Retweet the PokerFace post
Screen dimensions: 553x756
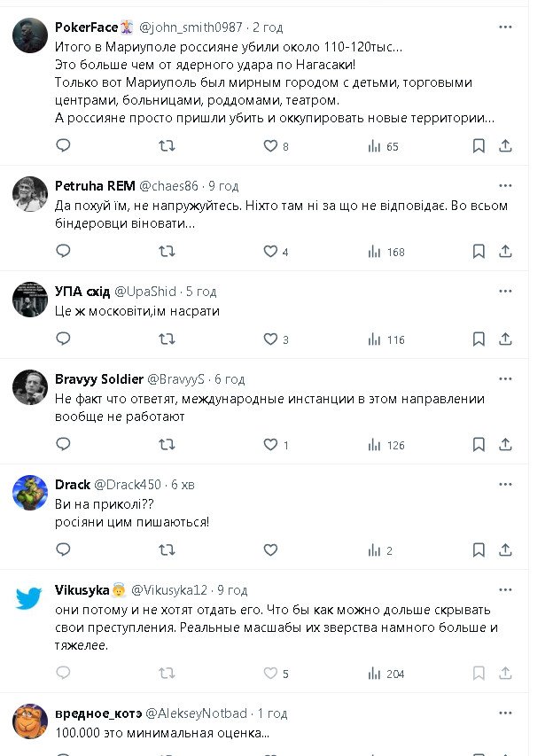click(166, 146)
